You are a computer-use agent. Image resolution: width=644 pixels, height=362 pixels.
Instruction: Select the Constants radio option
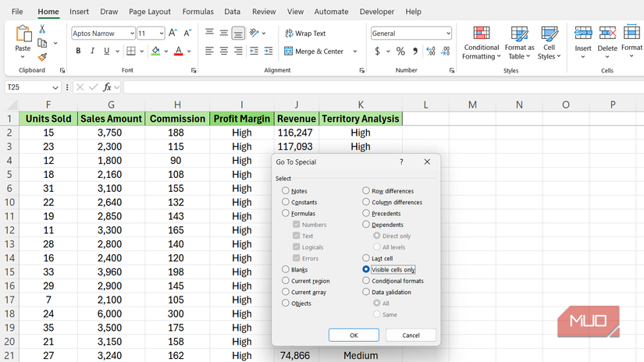(x=286, y=201)
